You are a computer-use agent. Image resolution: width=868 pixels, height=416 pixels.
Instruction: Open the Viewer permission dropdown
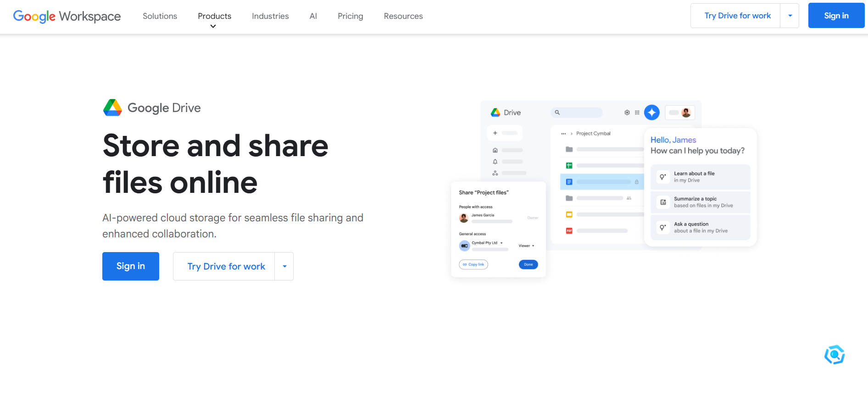(527, 246)
